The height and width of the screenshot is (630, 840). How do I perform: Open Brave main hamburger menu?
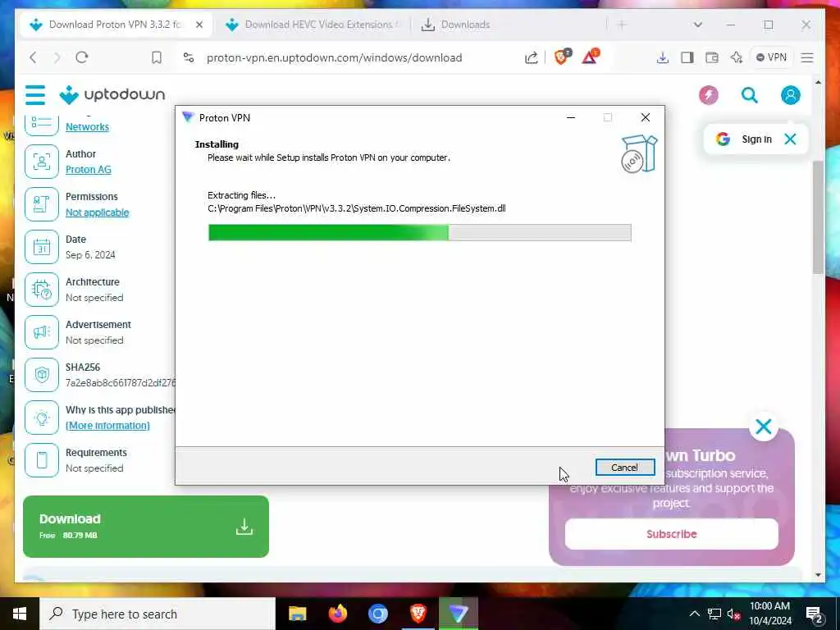click(x=807, y=57)
